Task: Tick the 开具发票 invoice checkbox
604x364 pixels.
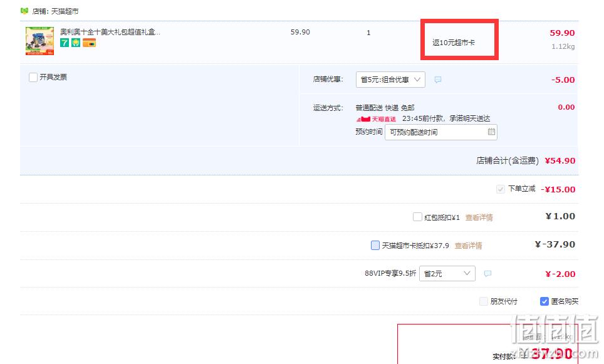Action: pyautogui.click(x=33, y=78)
